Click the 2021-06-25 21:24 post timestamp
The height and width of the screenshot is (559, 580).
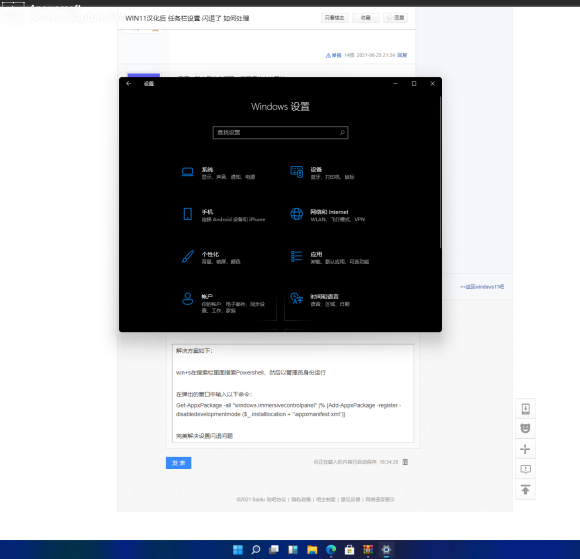coord(375,55)
